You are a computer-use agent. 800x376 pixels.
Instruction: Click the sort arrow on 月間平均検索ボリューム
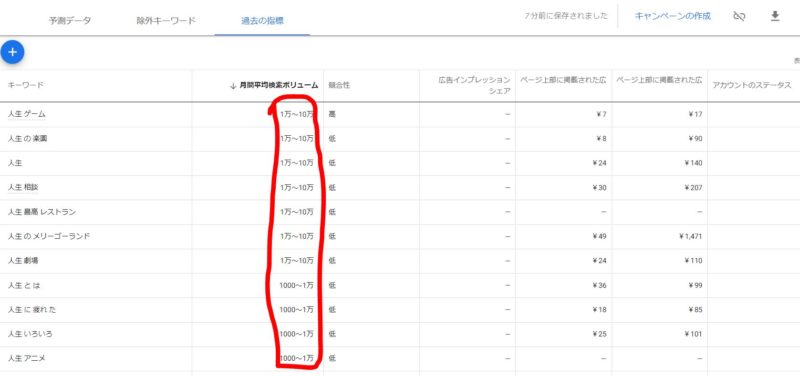[x=233, y=86]
